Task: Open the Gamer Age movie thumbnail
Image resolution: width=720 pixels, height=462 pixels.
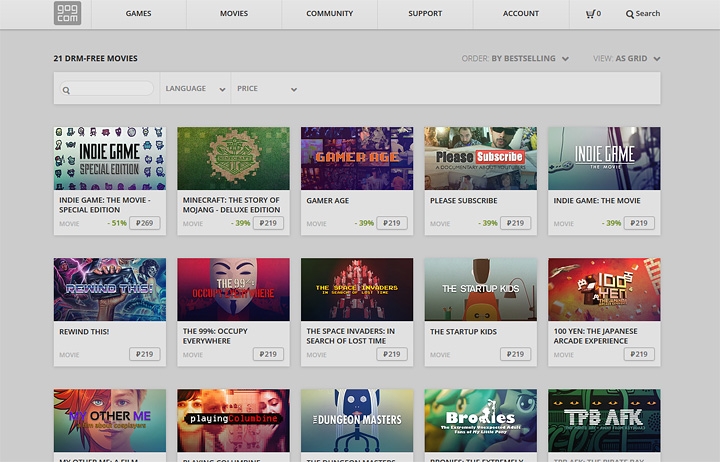Action: 357,158
